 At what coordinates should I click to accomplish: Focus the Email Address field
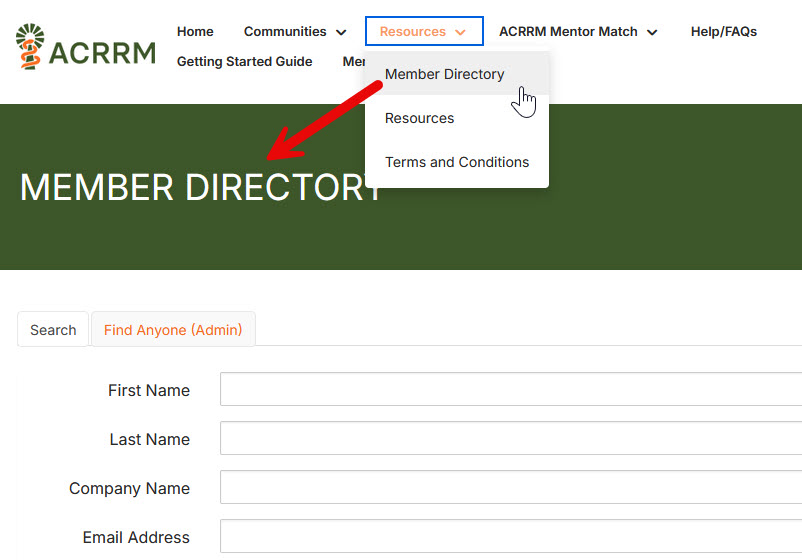click(x=511, y=536)
